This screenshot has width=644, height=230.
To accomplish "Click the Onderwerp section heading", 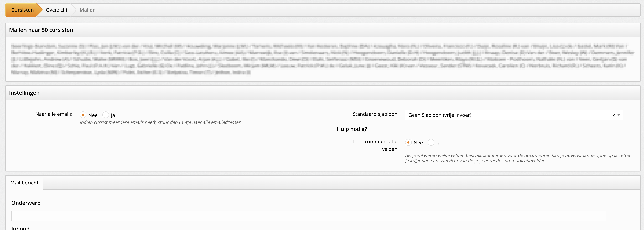I will 26,203.
